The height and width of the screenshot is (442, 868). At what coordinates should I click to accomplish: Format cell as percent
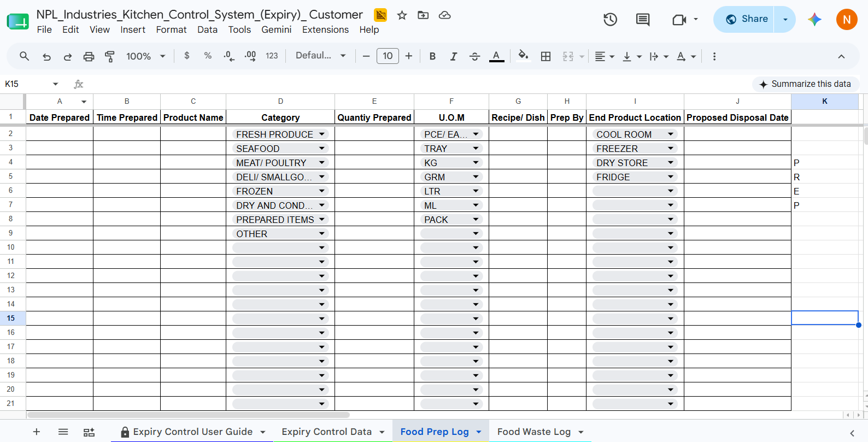tap(208, 56)
